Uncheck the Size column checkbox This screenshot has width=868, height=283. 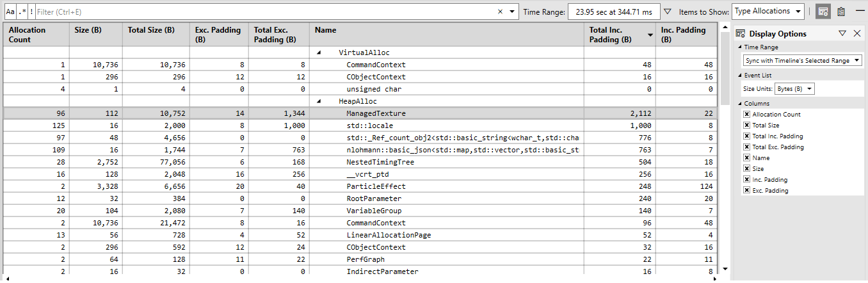click(747, 169)
